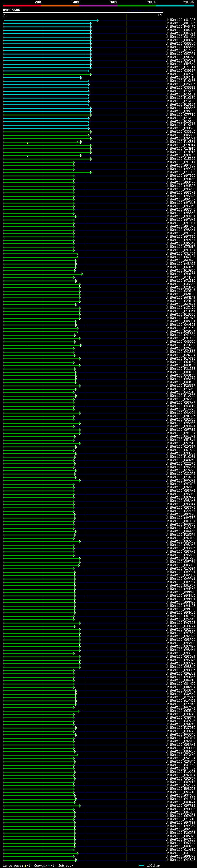The width and height of the screenshot is (197, 868).
Task: Open hit UniRef100_P18960
Action: pyautogui.click(x=180, y=270)
